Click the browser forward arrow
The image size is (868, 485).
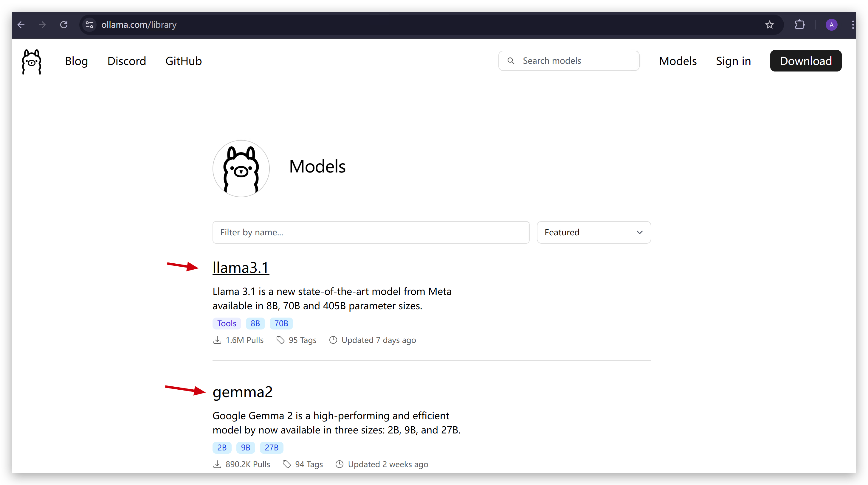point(42,25)
